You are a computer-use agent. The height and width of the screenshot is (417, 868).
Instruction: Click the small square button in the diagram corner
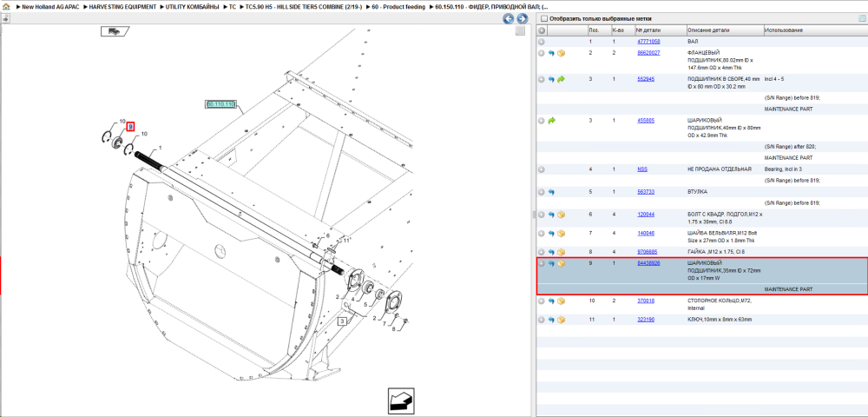click(520, 31)
